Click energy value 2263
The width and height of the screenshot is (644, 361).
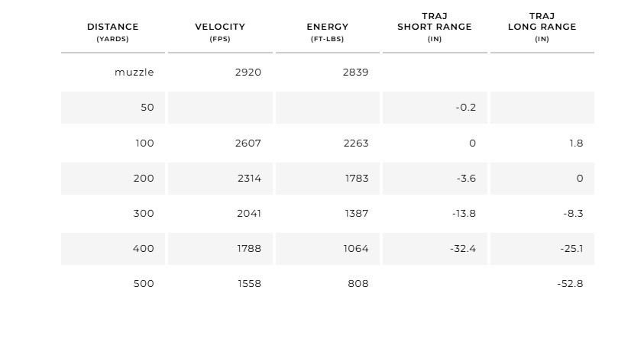click(x=356, y=143)
